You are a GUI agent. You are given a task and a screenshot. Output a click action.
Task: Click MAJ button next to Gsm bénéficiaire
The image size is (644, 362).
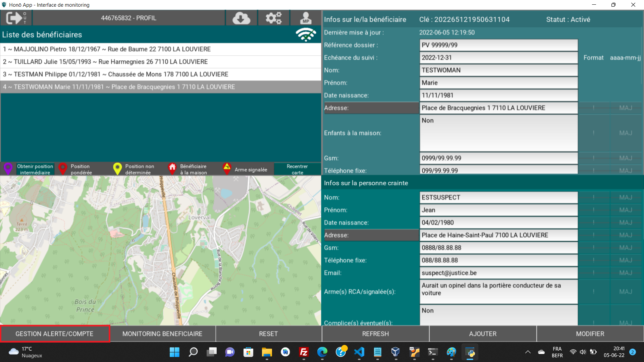(x=626, y=158)
